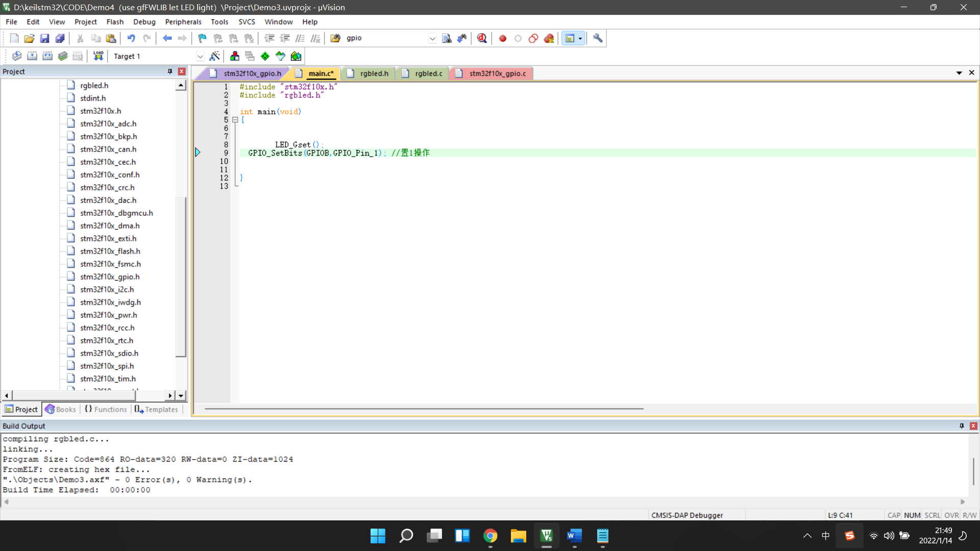Kill all breakpoints icon

point(549,38)
